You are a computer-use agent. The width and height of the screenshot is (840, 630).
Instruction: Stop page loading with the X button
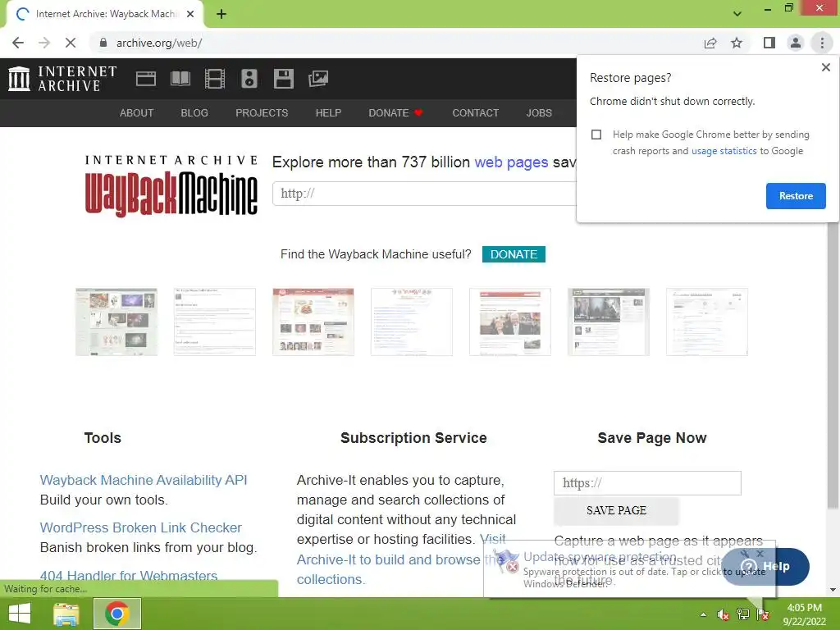pyautogui.click(x=71, y=43)
